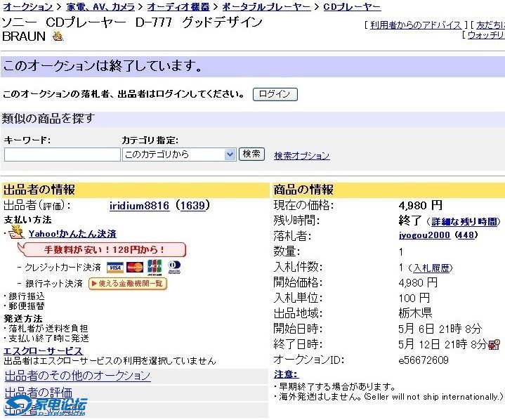Open seller iridium8816 profile link

pyautogui.click(x=139, y=206)
